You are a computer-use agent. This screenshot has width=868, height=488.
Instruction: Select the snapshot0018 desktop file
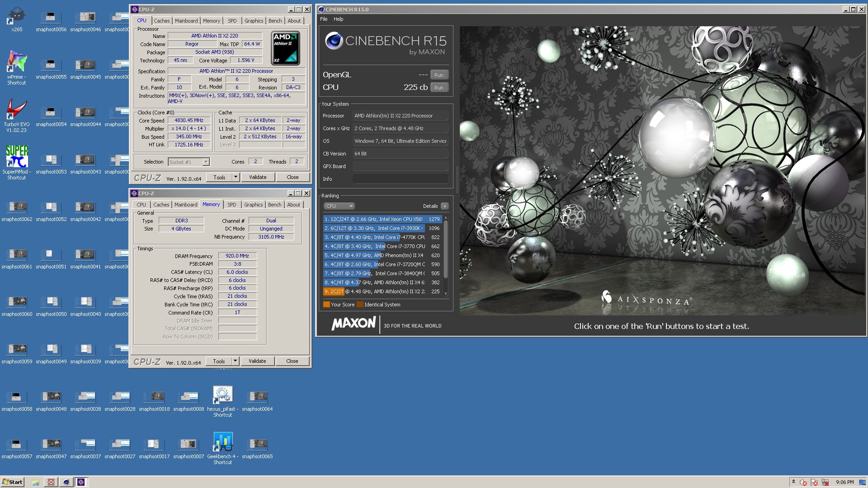tap(154, 401)
